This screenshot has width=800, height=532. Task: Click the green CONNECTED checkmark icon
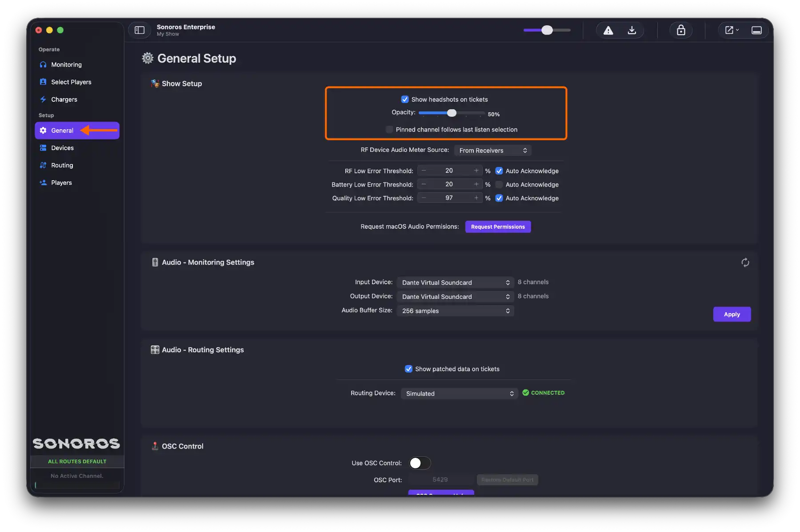coord(526,393)
